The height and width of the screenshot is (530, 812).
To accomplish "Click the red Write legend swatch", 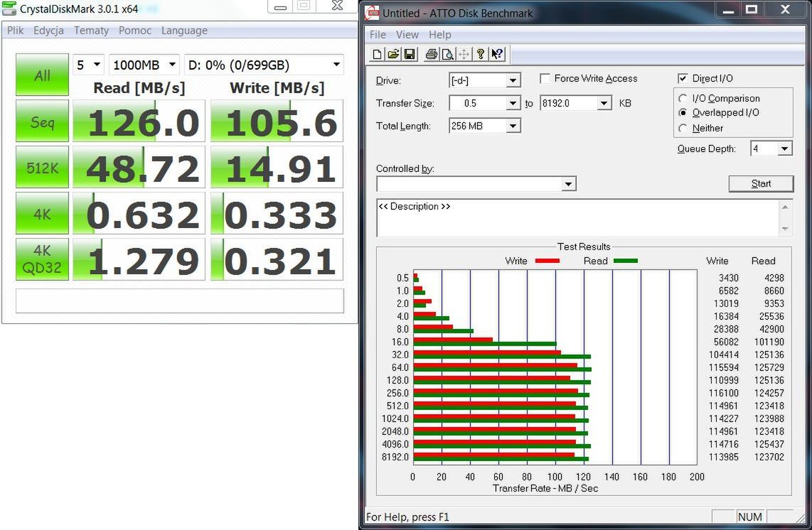I will point(547,261).
